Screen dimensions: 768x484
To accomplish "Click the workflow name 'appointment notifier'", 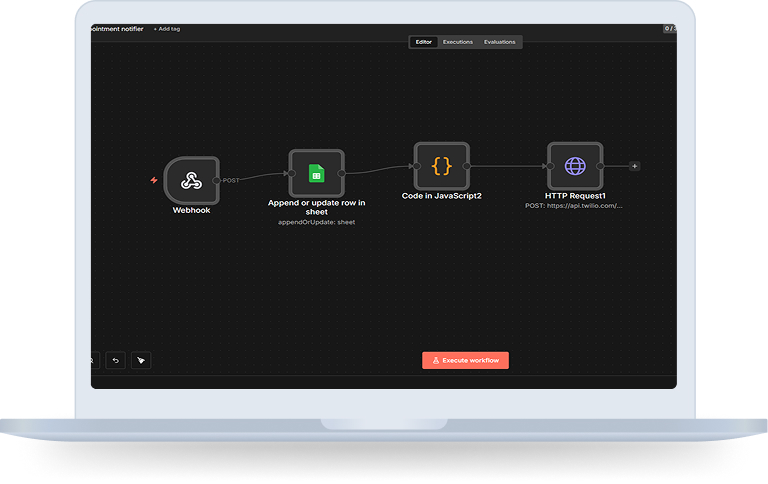I will [x=118, y=29].
